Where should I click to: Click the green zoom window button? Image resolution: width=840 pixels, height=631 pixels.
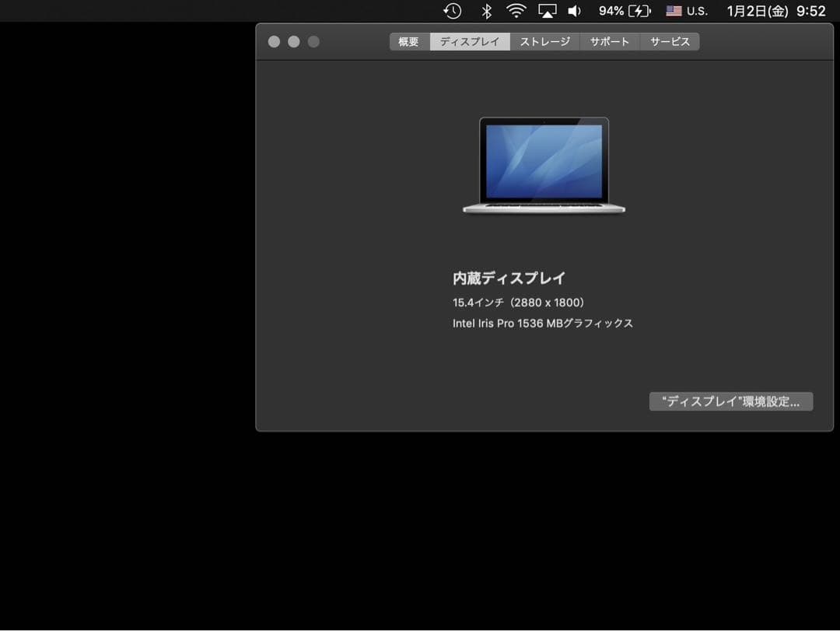tap(313, 41)
